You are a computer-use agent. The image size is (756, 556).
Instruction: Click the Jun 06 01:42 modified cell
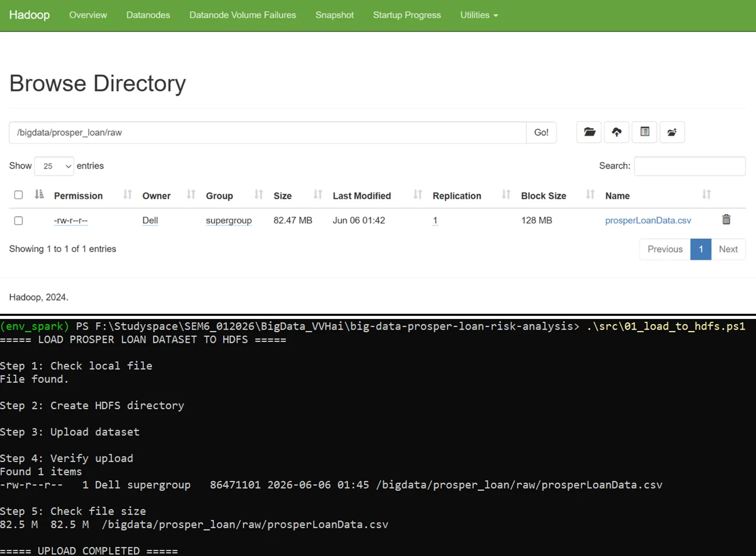(x=359, y=220)
